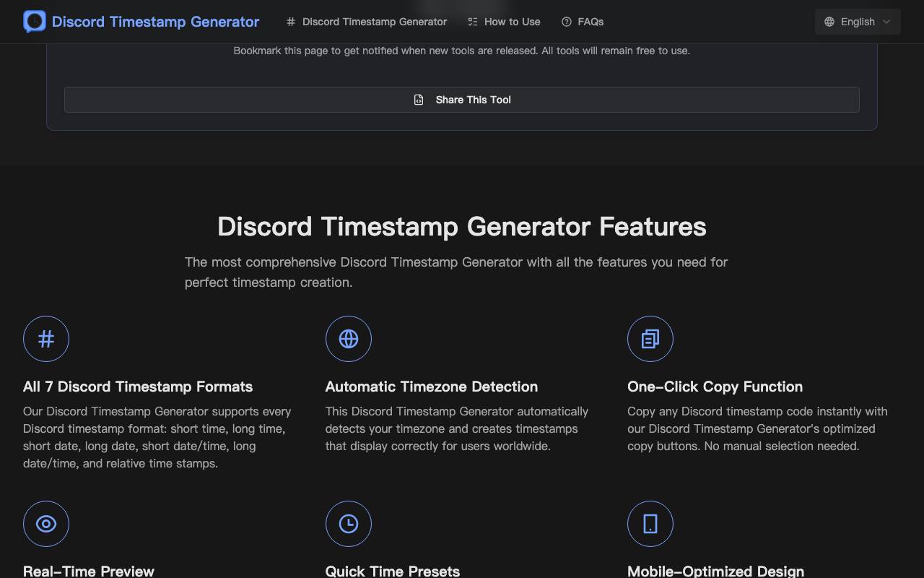Click the copy icon for One-Click Copy
This screenshot has width=924, height=578.
coord(650,339)
